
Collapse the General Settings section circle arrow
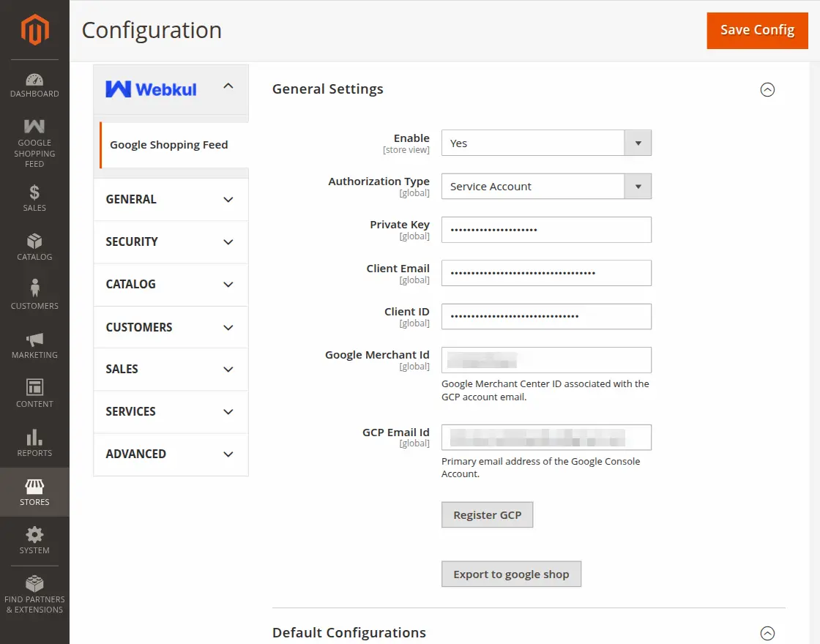coord(767,90)
